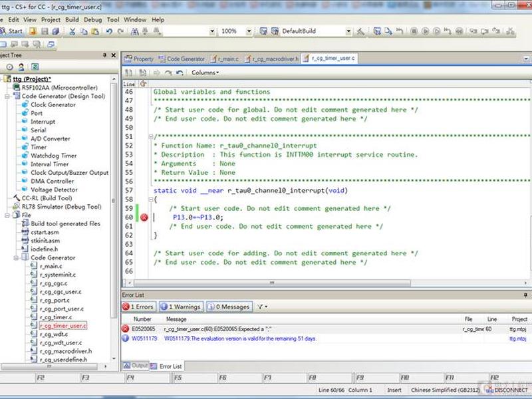Click the Cut scissors icon in the toolbar
Image resolution: width=532 pixels, height=399 pixels.
click(x=72, y=31)
